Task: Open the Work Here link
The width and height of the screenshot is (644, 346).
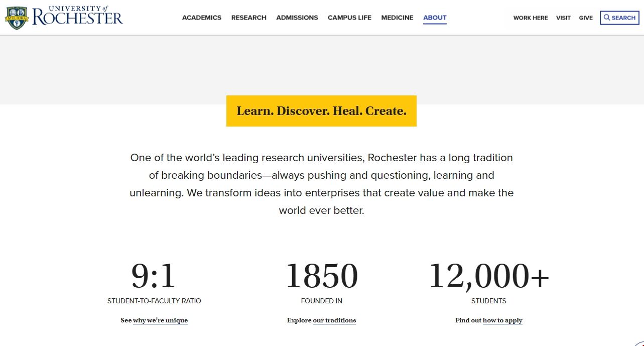Action: 530,18
